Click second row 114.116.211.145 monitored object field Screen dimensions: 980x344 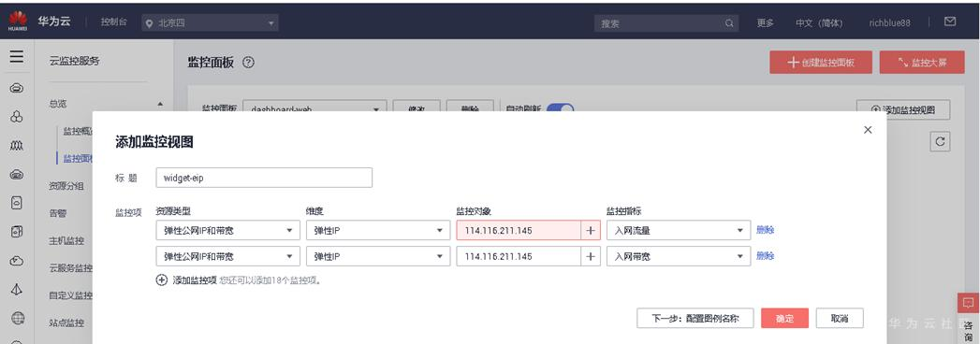[x=519, y=256]
